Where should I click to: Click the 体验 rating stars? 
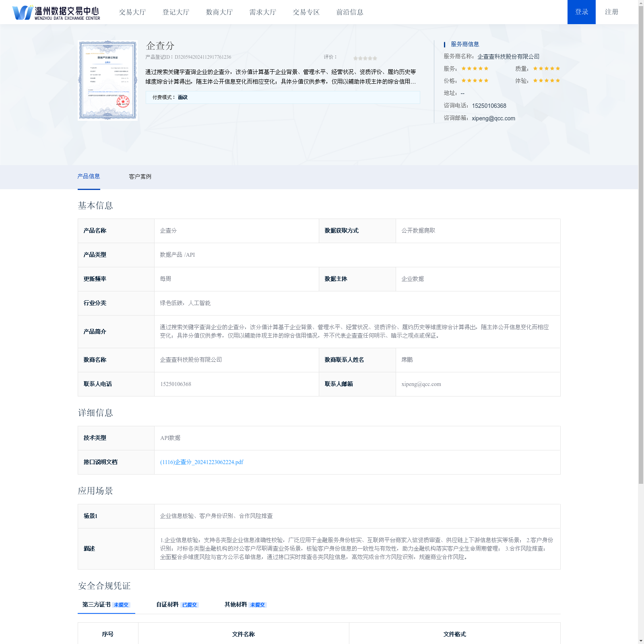(x=547, y=80)
